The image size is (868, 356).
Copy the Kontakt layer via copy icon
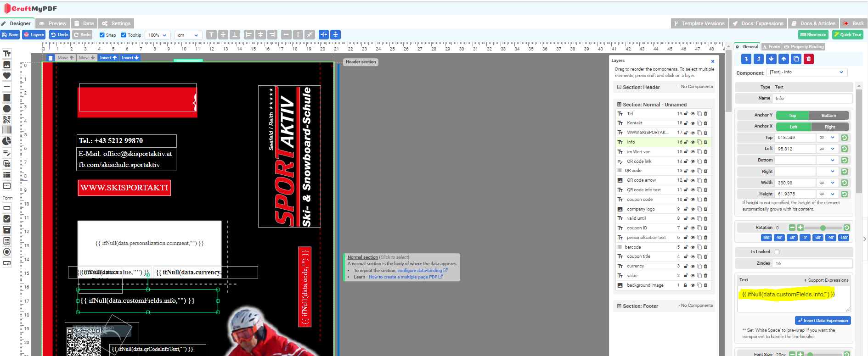[x=699, y=123]
